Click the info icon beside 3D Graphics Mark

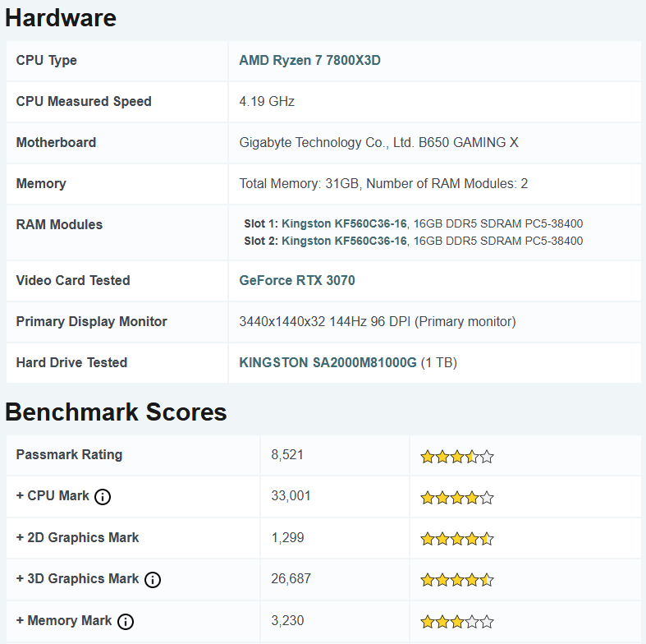point(153,580)
